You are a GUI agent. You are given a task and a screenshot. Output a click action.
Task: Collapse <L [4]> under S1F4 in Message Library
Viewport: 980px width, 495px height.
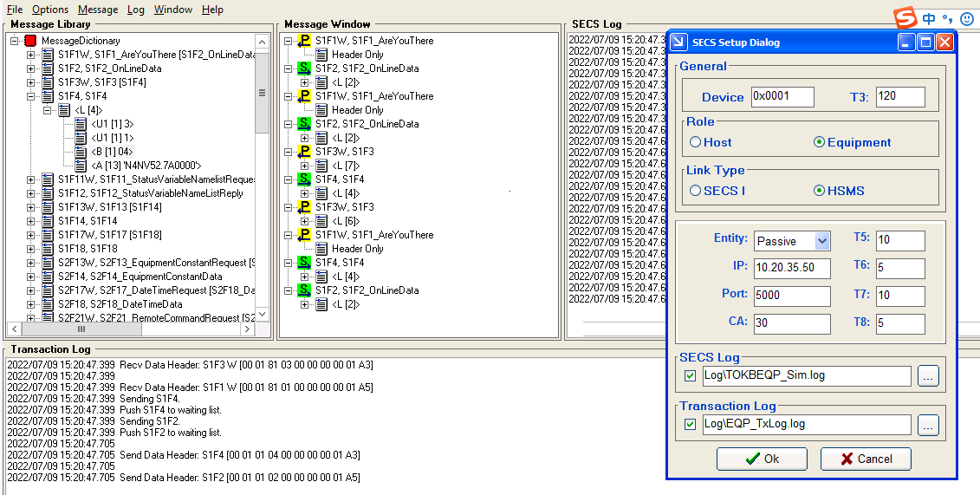(x=47, y=110)
